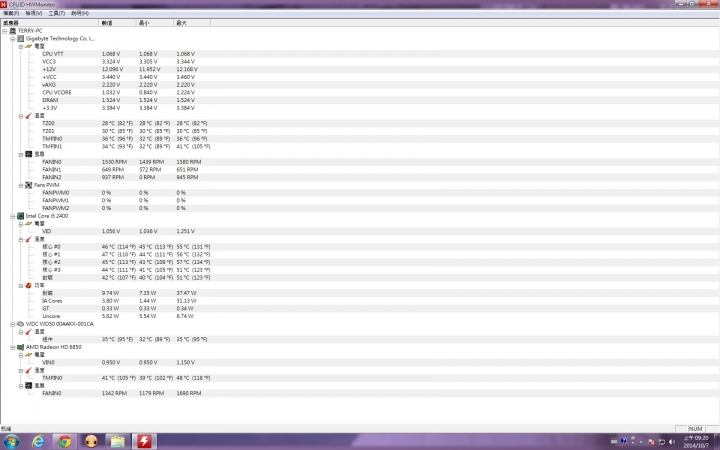This screenshot has width=720, height=450.
Task: Click the computer icon beside TERRY-PC
Action: pyautogui.click(x=12, y=31)
